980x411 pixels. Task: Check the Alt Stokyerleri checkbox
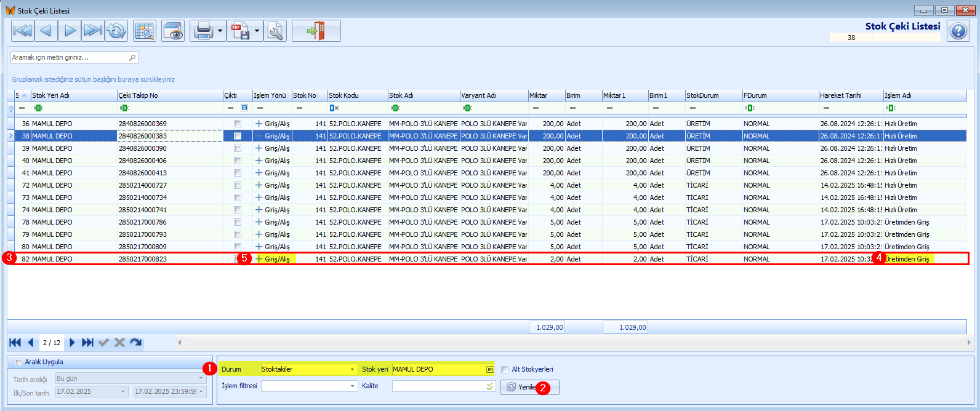tap(505, 370)
